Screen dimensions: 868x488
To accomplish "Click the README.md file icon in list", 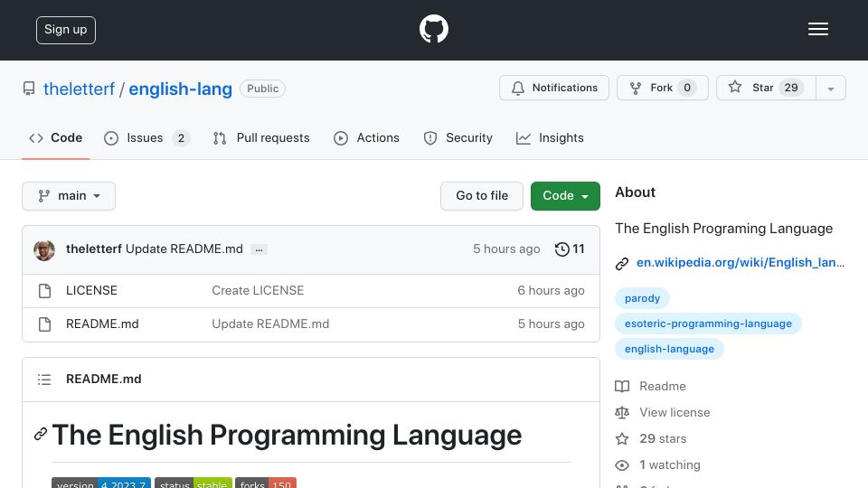I will [45, 324].
